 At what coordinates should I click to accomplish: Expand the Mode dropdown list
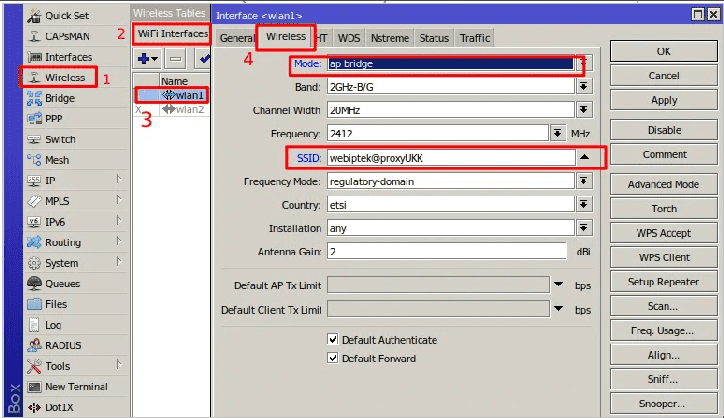585,63
